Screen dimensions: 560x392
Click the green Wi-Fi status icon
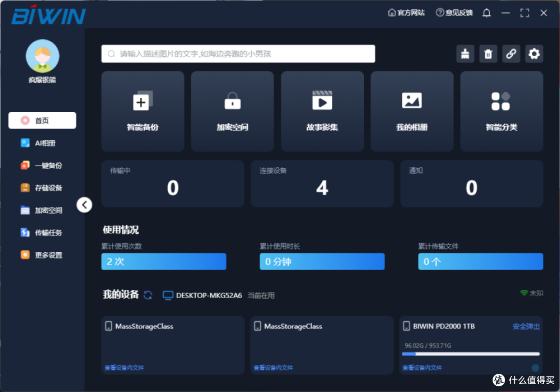(x=524, y=293)
